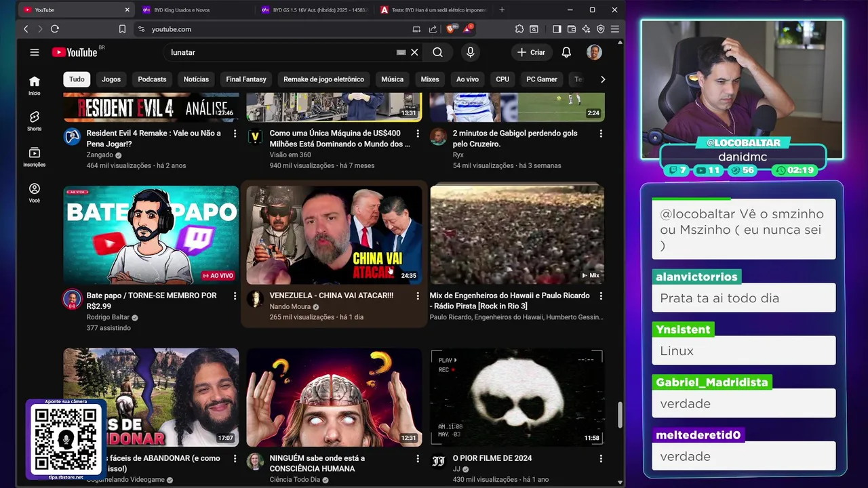Reload the current page
Viewport: 868px width, 488px height.
55,29
